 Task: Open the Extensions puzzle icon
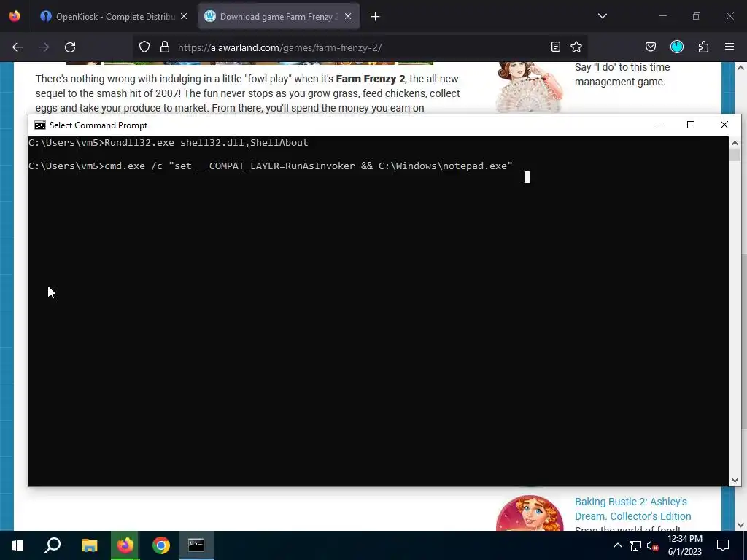pyautogui.click(x=704, y=47)
